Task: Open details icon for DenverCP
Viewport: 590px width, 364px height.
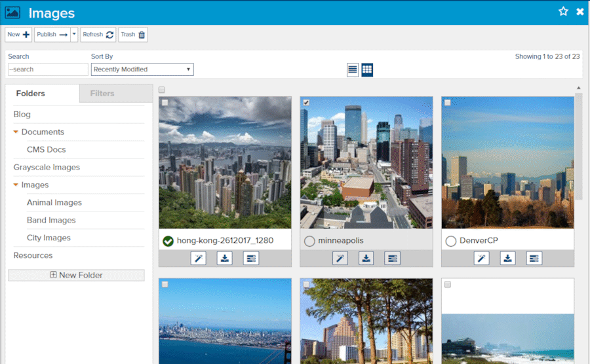Action: coord(534,259)
